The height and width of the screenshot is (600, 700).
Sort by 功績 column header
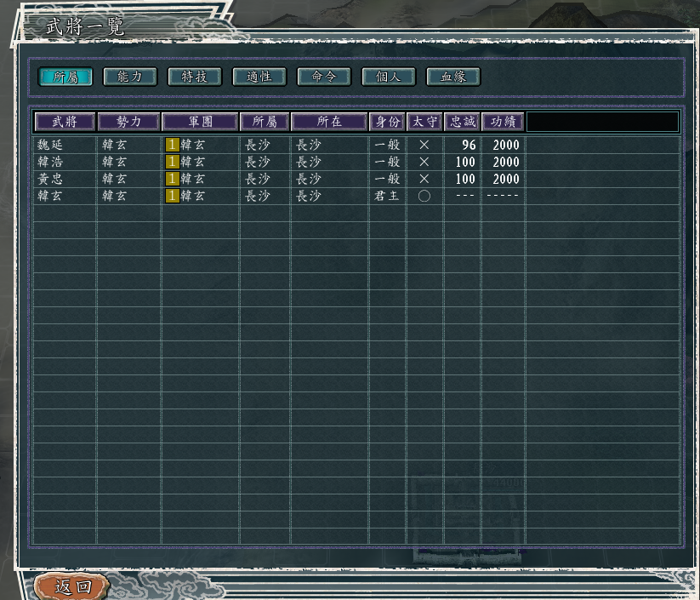(503, 122)
